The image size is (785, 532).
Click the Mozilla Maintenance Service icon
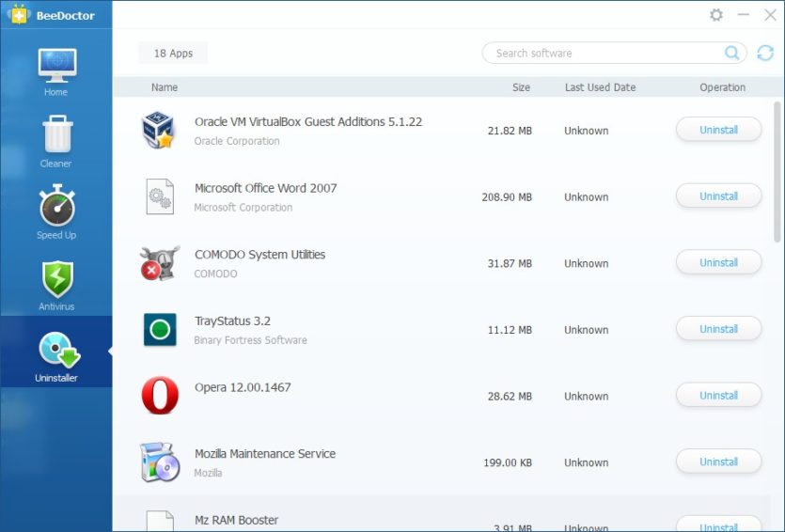coord(160,462)
